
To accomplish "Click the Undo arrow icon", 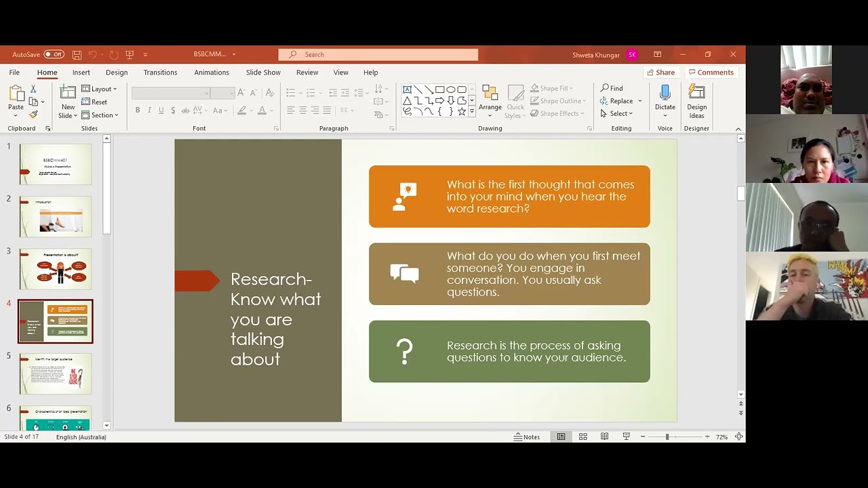I will (93, 55).
